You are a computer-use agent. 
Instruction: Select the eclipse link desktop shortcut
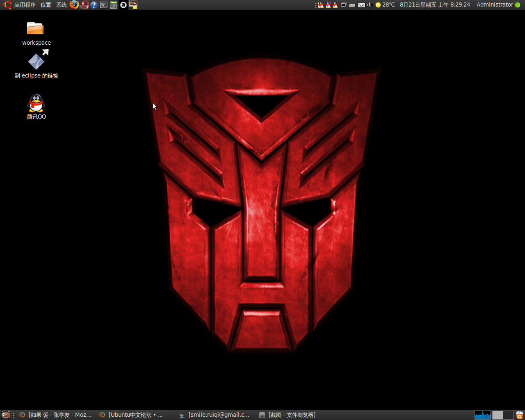[x=36, y=64]
